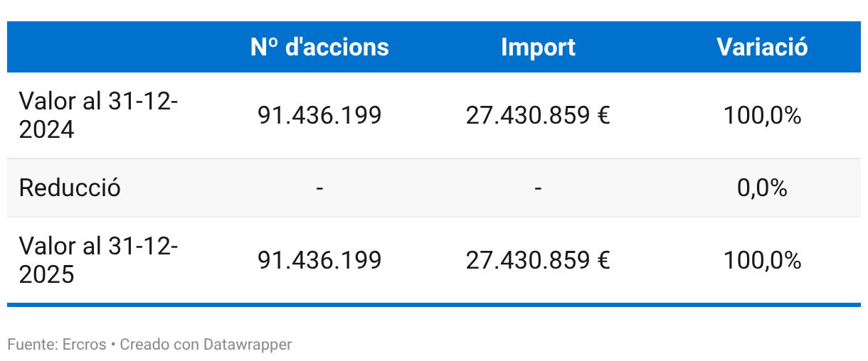Screen dimensions: 868x361
Task: Click the dash under Nº d'accions for Reducció
Action: point(319,188)
